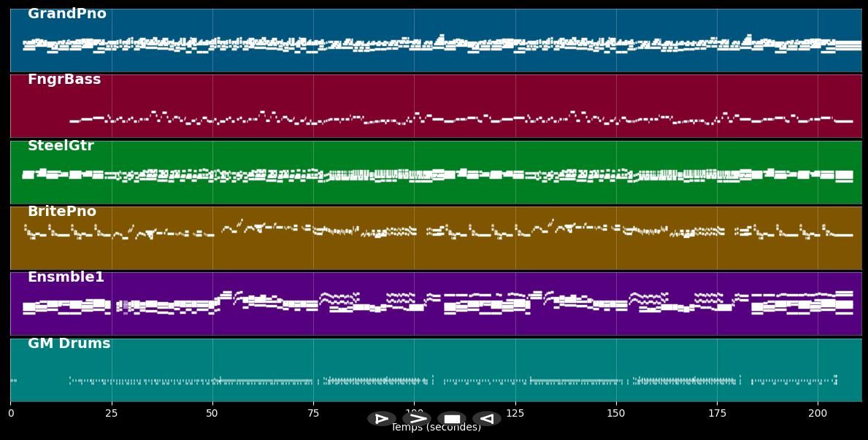
Task: Click the left-pointing triangle playback button
Action: [x=486, y=419]
